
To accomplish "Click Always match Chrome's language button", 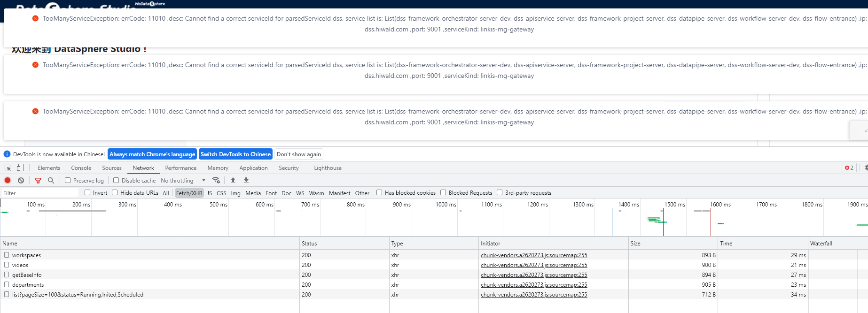I will [x=152, y=154].
